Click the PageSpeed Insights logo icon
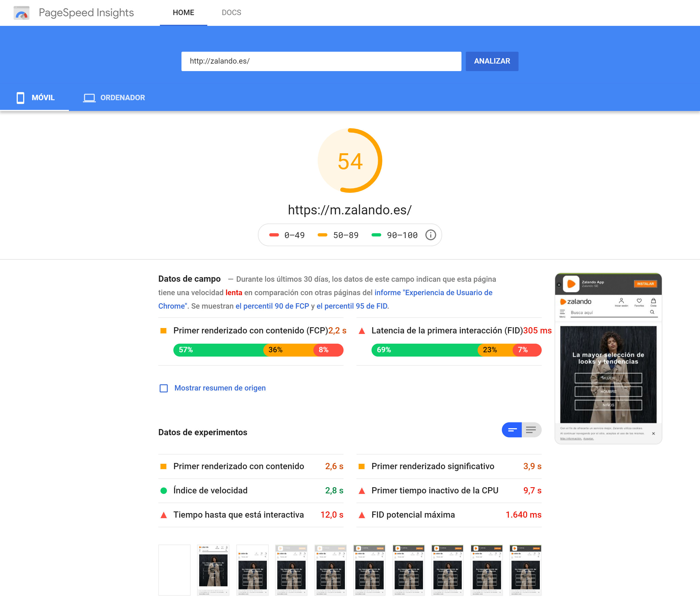The height and width of the screenshot is (603, 700). [x=21, y=13]
